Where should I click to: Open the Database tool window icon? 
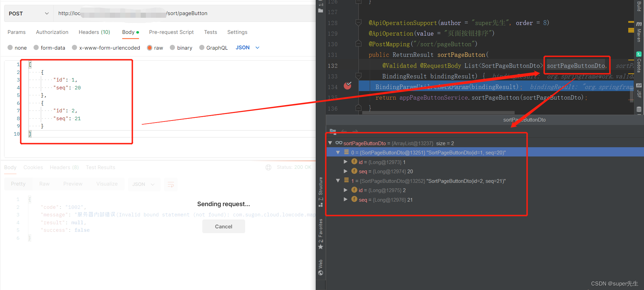[639, 110]
